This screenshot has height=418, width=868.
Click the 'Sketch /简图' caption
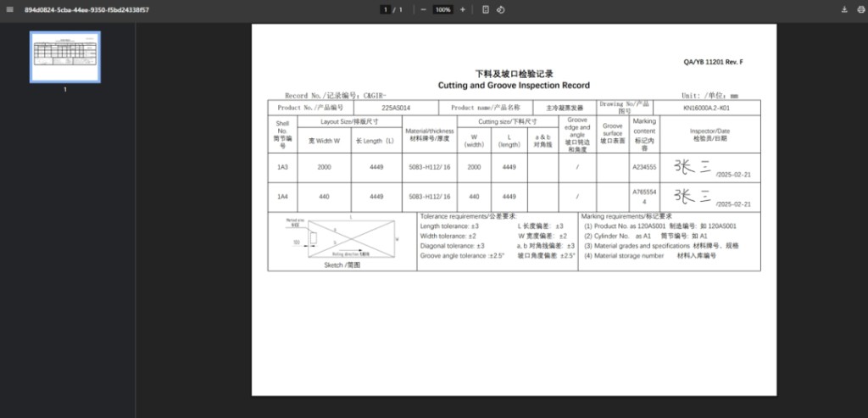pos(342,265)
